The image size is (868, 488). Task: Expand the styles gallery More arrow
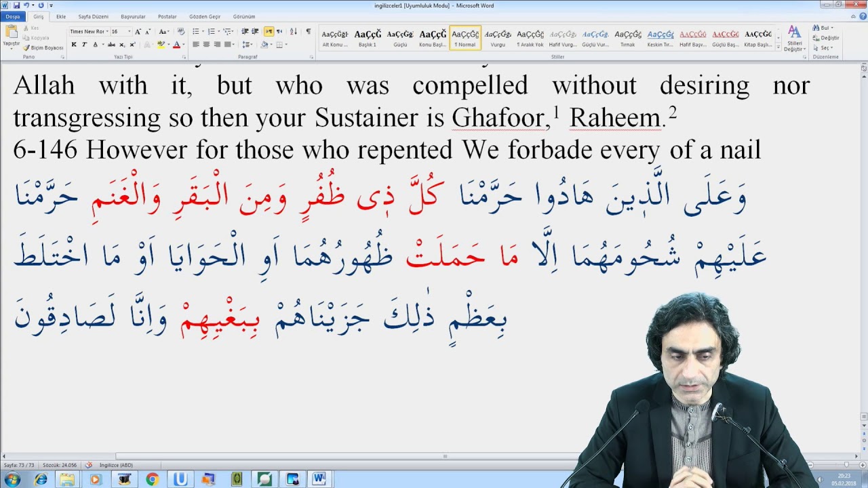(x=778, y=47)
